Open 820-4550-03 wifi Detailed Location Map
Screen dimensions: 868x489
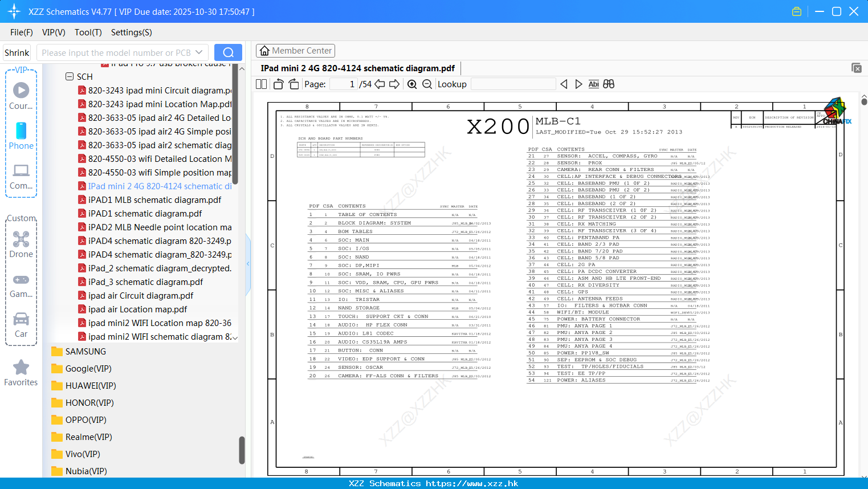[155, 158]
